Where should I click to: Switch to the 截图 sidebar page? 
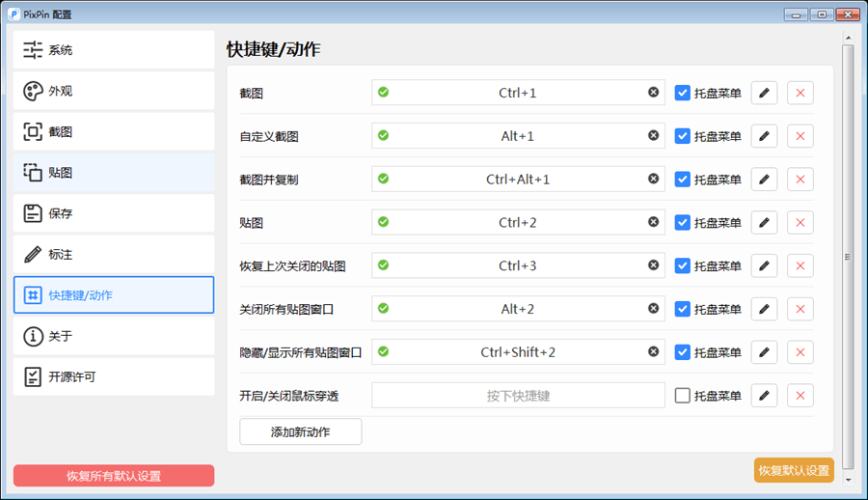114,131
